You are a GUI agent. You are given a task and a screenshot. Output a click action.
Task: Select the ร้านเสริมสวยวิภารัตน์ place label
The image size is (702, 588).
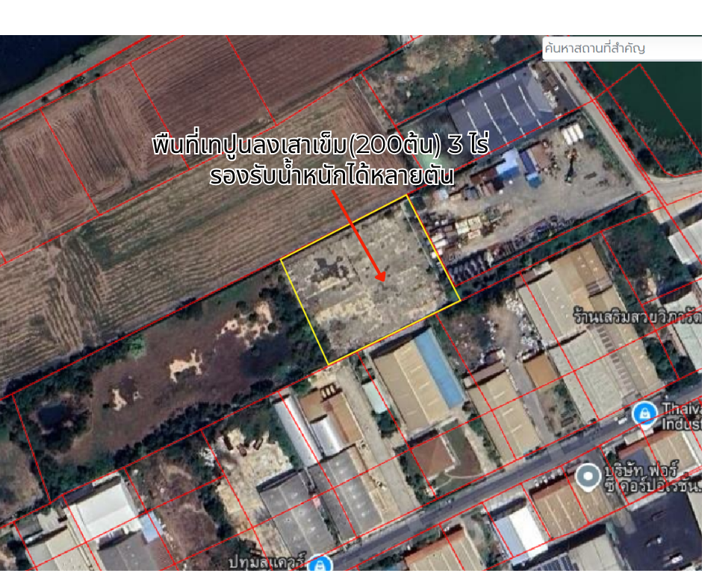point(638,317)
